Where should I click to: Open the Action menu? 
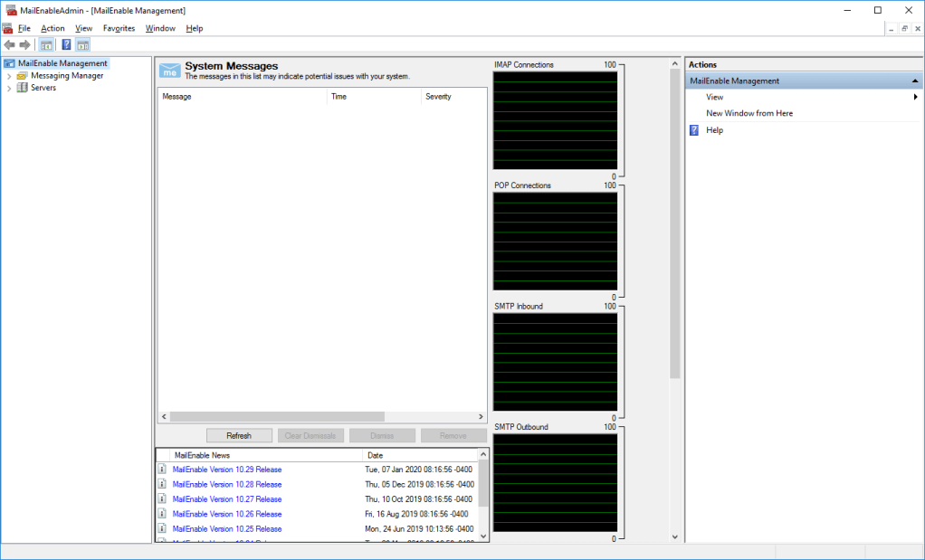52,28
